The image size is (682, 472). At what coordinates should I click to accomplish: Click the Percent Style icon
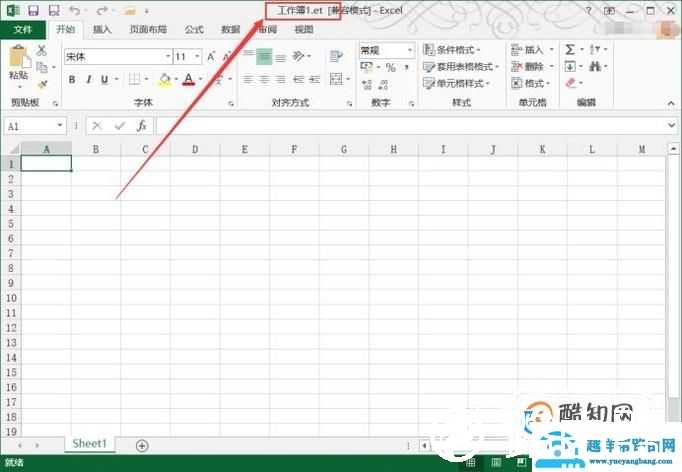tap(391, 67)
